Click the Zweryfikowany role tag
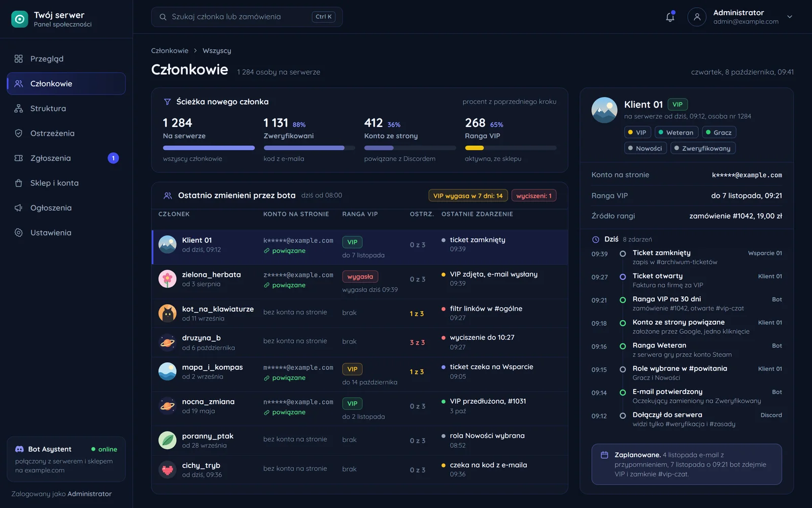Screen dimensions: 812x508 (x=703, y=148)
